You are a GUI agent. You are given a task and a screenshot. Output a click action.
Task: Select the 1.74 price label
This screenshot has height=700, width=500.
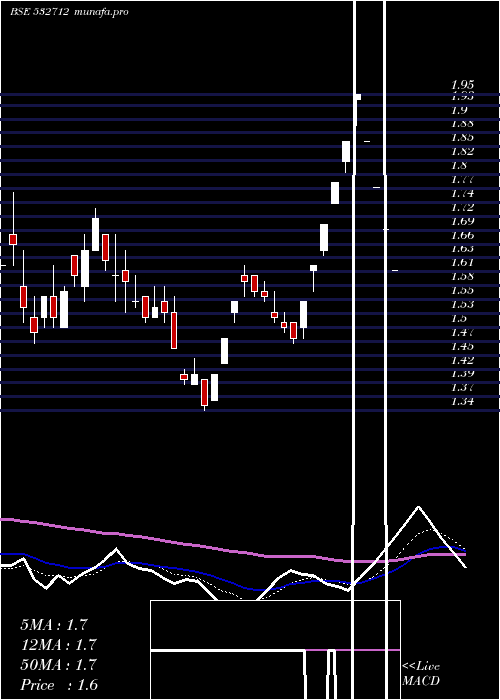click(462, 193)
